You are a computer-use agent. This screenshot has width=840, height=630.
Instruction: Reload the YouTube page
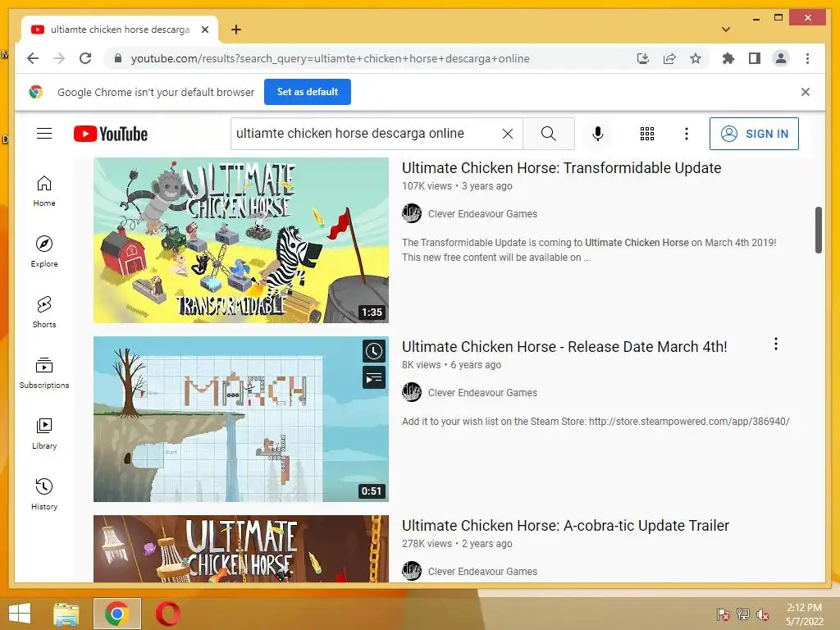[x=85, y=58]
